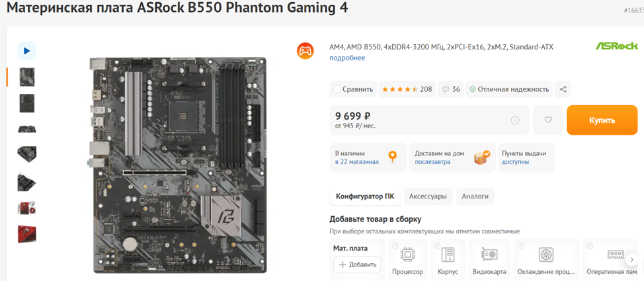The height and width of the screenshot is (281, 644).
Task: Expand component carousel with right chevron
Action: coord(632,260)
